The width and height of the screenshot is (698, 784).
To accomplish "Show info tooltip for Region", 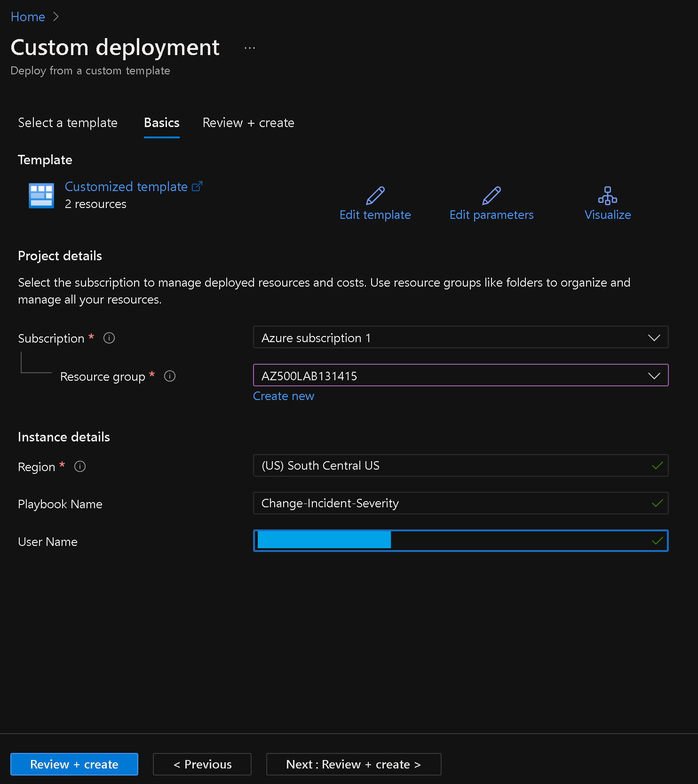I will pos(80,466).
